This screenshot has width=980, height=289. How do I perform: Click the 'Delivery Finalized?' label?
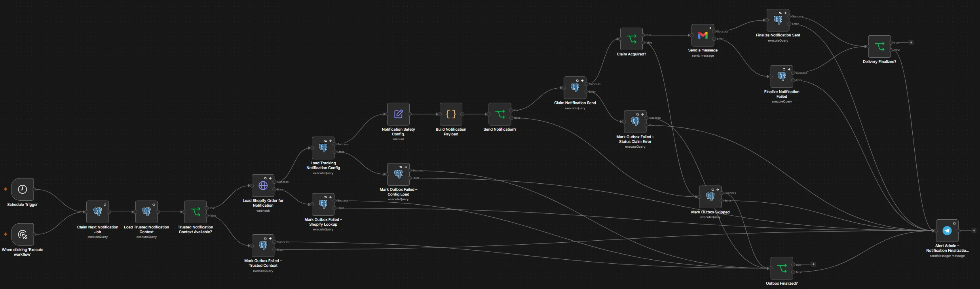pos(879,62)
